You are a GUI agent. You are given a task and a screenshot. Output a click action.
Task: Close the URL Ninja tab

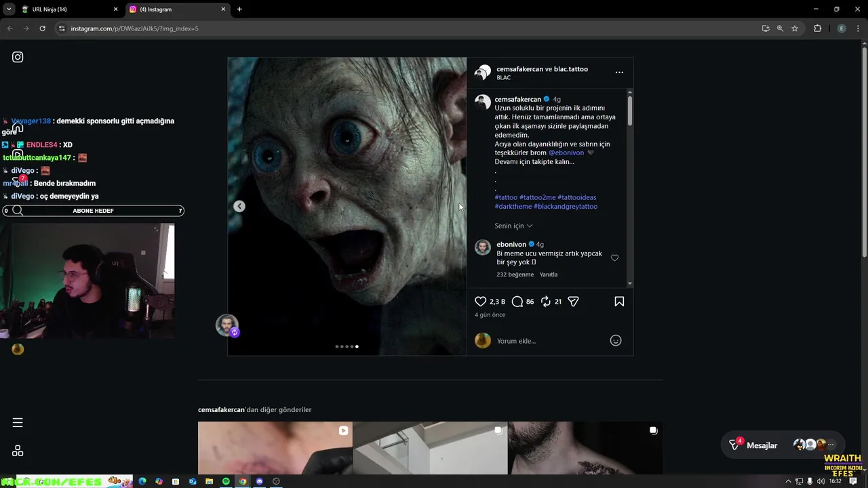[x=115, y=9]
